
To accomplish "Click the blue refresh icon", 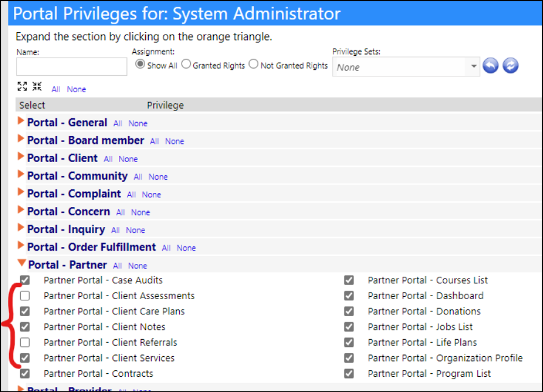I will [x=510, y=66].
